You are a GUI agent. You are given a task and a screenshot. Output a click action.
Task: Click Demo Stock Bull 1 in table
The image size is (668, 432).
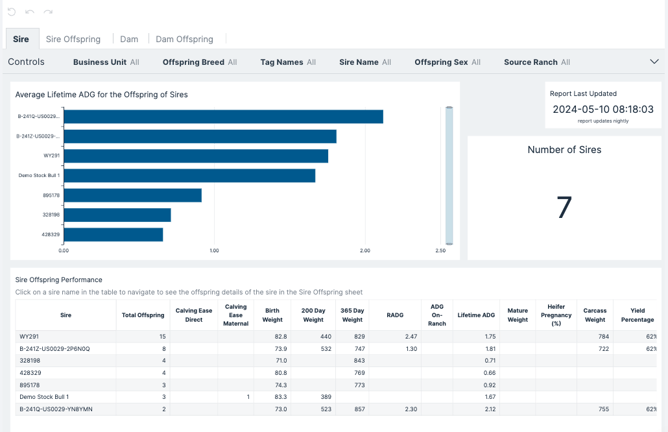[44, 397]
